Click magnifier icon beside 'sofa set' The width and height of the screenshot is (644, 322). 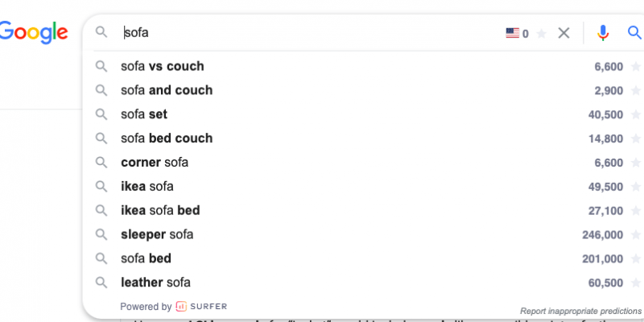click(x=101, y=114)
